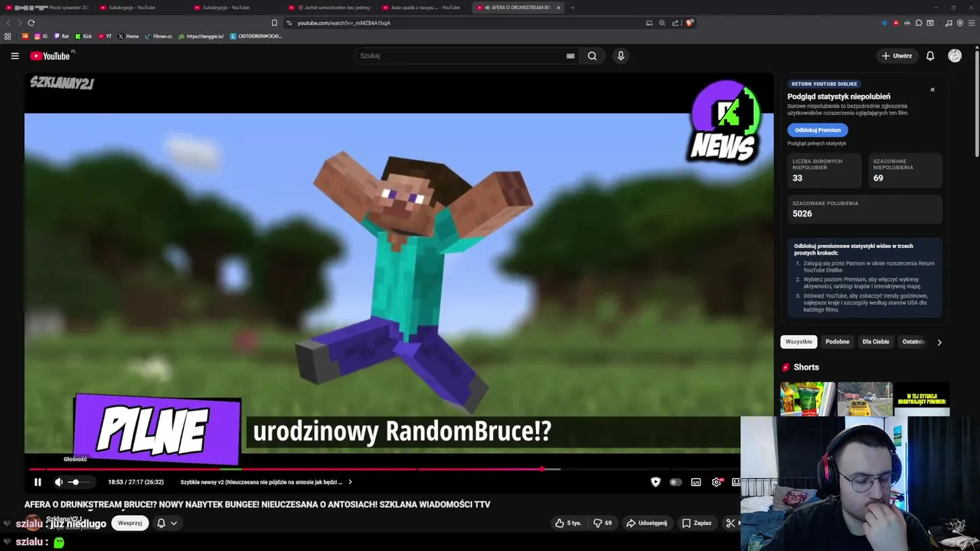Select the Wszystkie filter chip

pyautogui.click(x=799, y=342)
